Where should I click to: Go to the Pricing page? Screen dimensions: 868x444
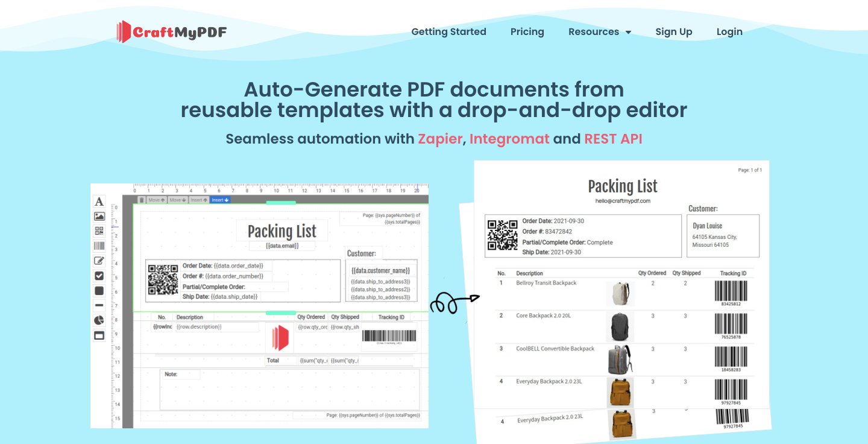527,32
